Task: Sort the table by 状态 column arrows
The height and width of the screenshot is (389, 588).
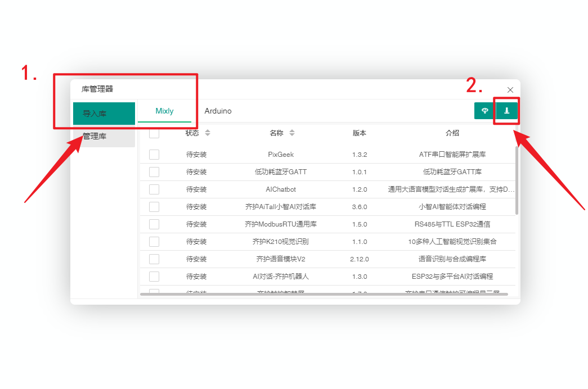Action: click(x=208, y=133)
